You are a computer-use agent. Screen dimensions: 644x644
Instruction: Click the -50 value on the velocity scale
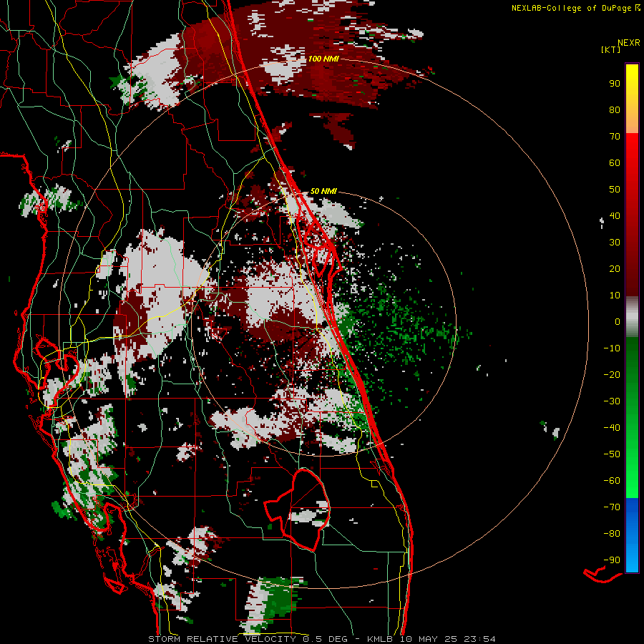(x=612, y=454)
